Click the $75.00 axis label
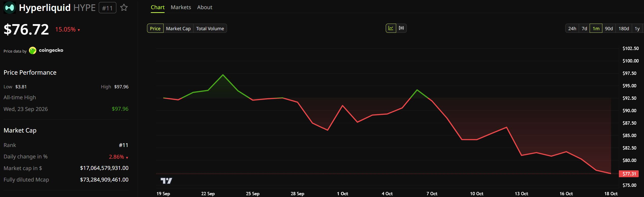 click(630, 185)
